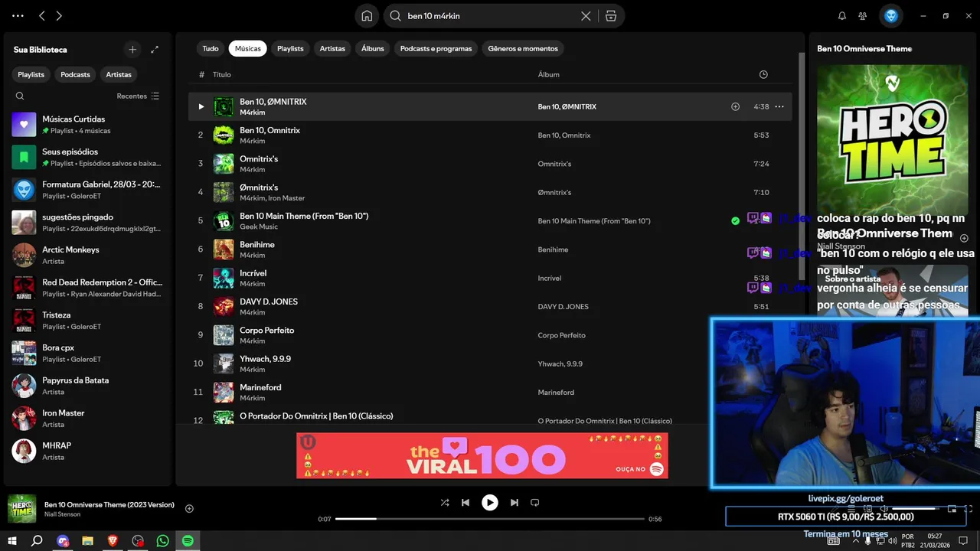Viewport: 980px width, 551px height.
Task: Clear the search field with the X icon
Action: point(586,16)
